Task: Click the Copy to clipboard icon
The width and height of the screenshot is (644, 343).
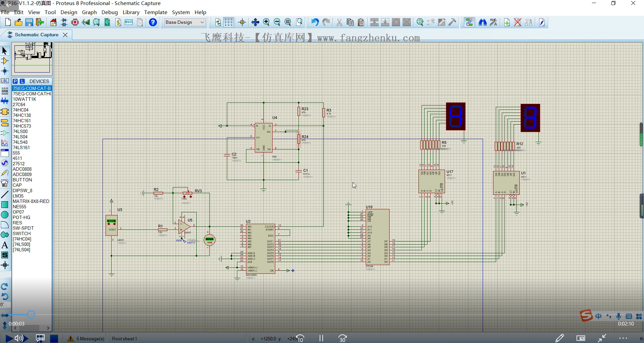Action: tap(350, 23)
